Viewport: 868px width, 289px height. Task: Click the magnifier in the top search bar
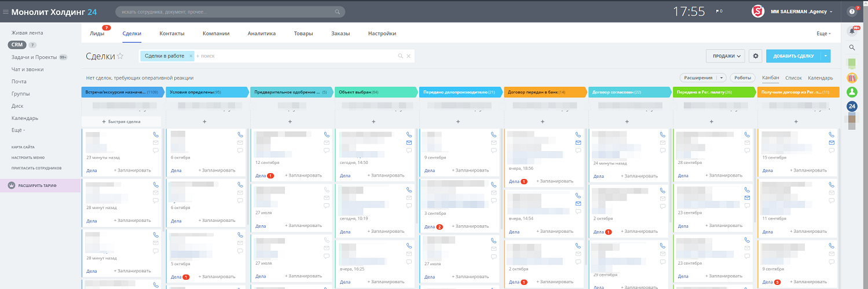tap(338, 12)
